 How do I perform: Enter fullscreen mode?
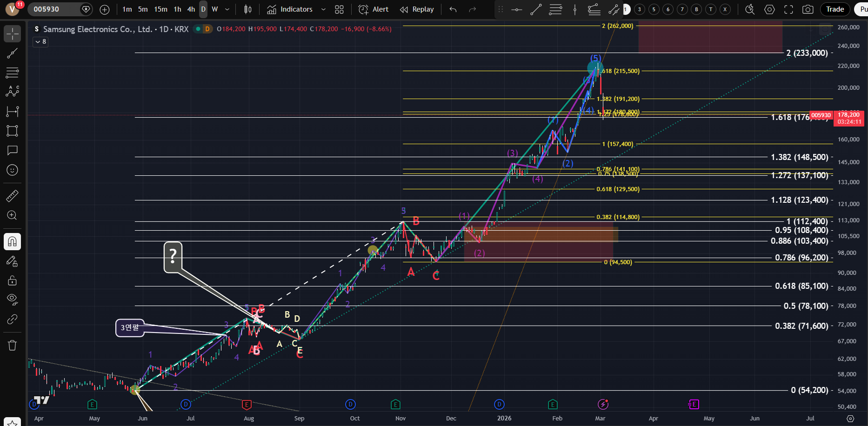click(x=788, y=9)
